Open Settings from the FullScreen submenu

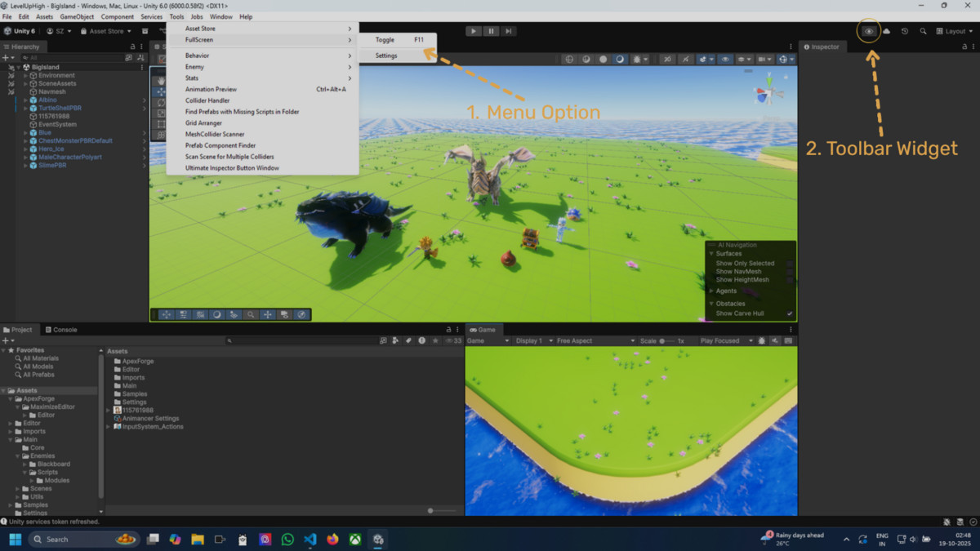pyautogui.click(x=385, y=56)
